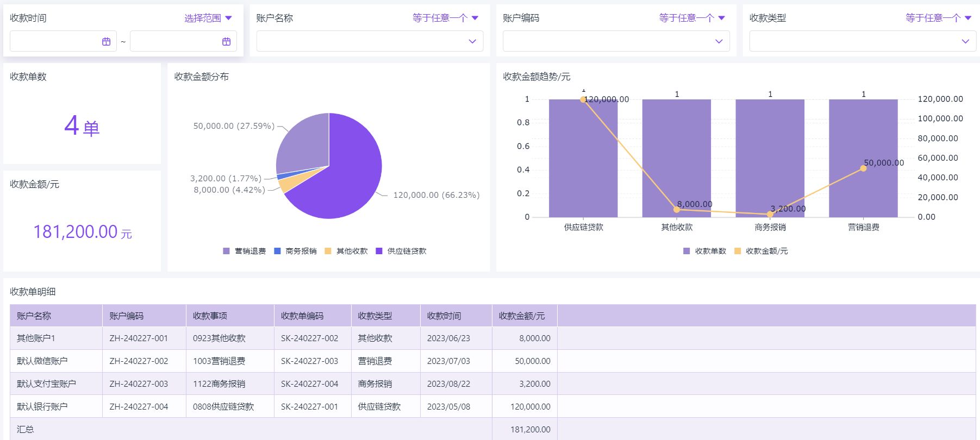This screenshot has width=980, height=440.
Task: Expand the 账户编码 selection combo box
Action: coord(616,41)
